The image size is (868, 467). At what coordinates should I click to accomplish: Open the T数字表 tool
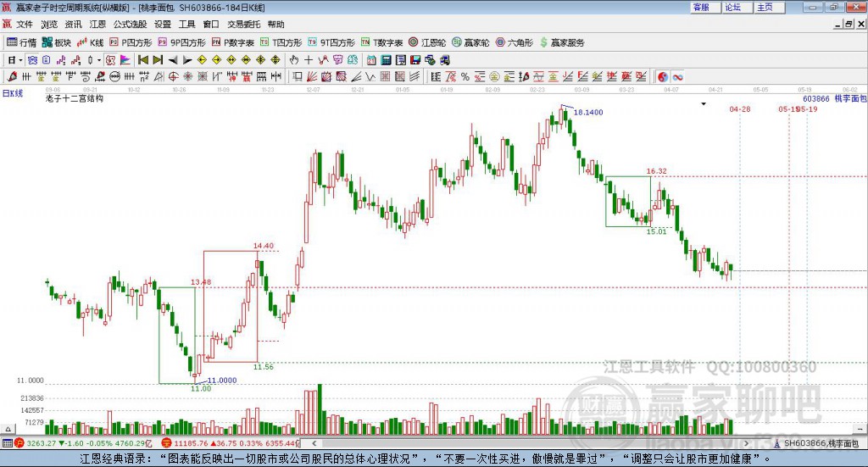[382, 42]
